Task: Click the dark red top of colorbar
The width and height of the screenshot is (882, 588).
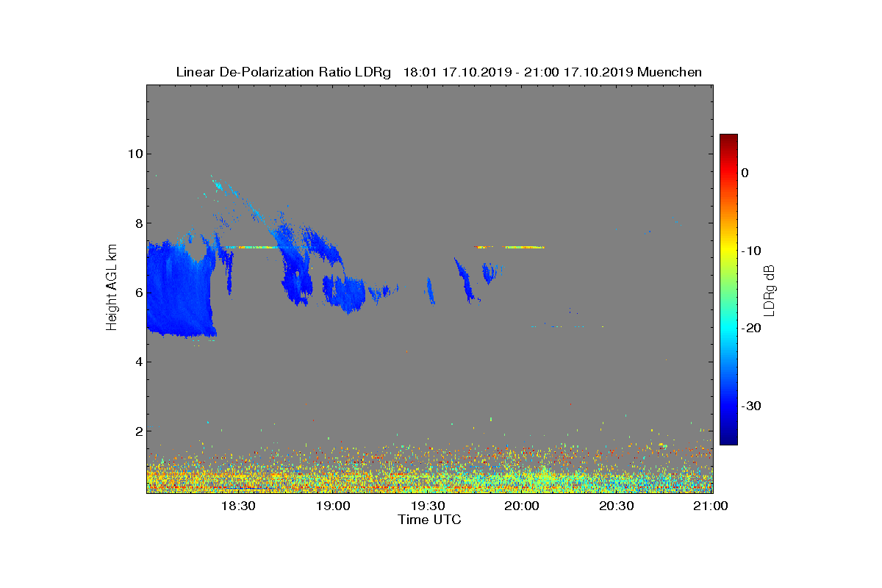Action: (728, 139)
